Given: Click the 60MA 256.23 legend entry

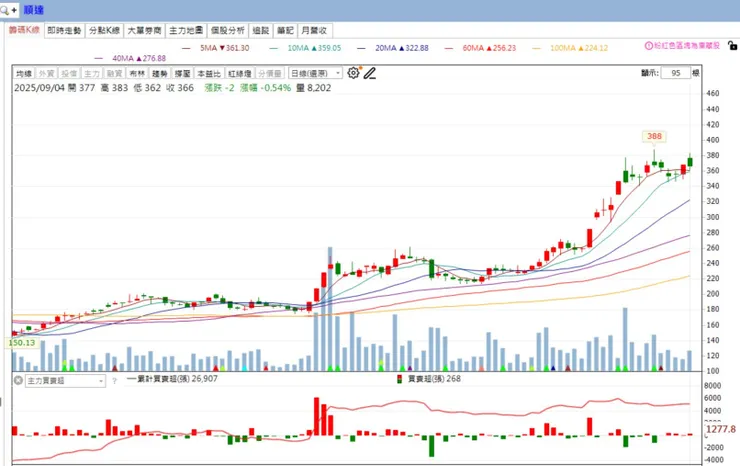Looking at the screenshot, I should 481,48.
